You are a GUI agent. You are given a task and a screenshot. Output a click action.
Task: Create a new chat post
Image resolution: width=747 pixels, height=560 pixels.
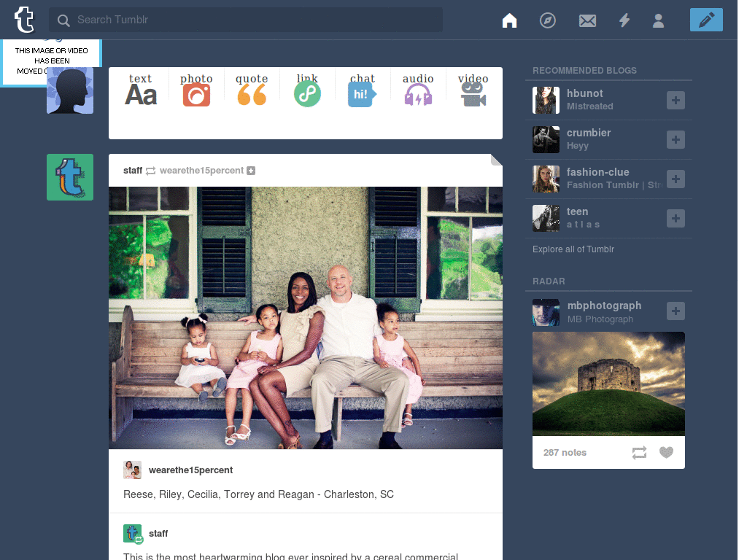362,90
